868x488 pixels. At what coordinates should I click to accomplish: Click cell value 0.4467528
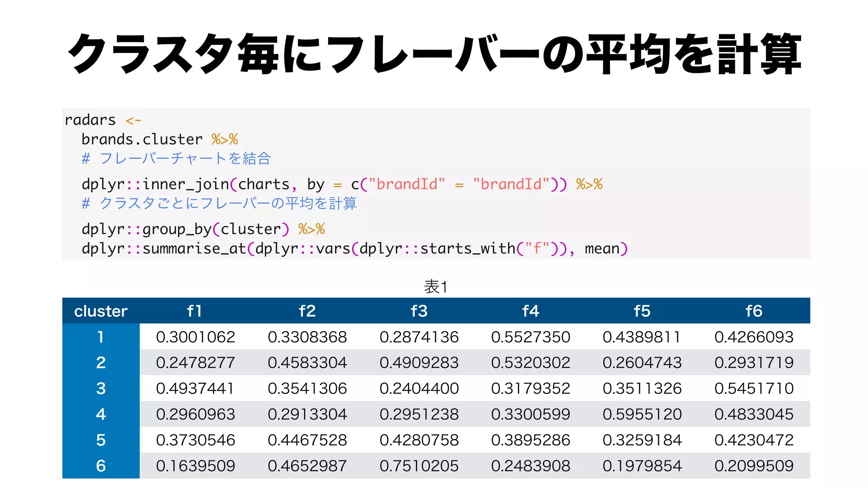307,440
